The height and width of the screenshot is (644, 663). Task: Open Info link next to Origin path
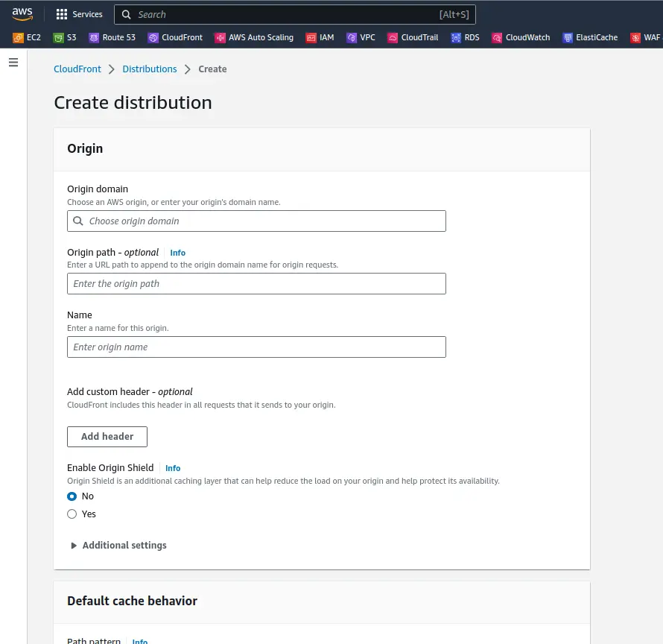pyautogui.click(x=177, y=253)
